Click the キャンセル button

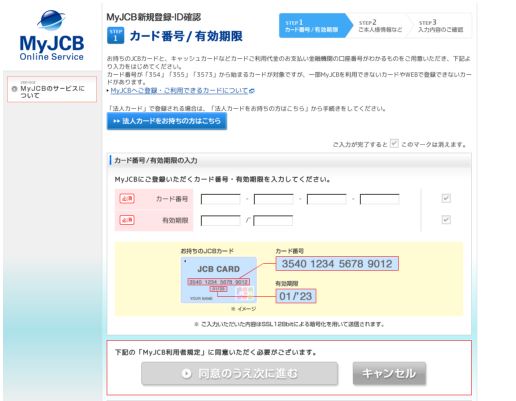tap(389, 373)
